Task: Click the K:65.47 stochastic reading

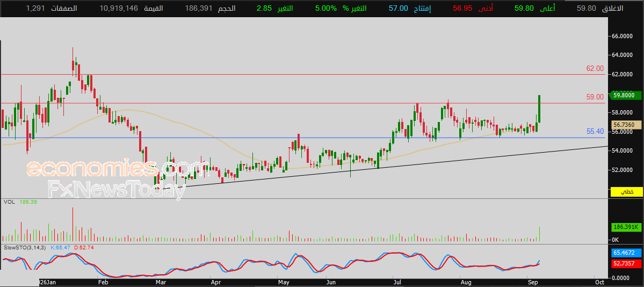Action: click(60, 248)
